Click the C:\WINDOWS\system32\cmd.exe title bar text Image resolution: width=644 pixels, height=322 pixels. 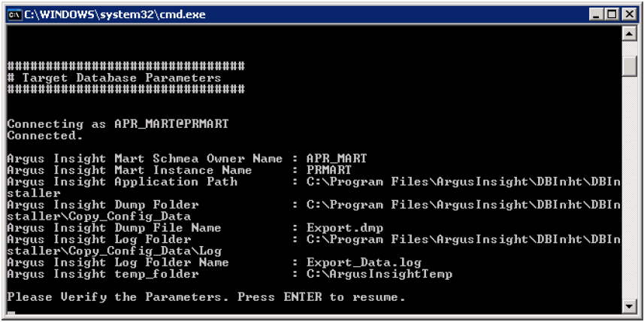coord(115,15)
